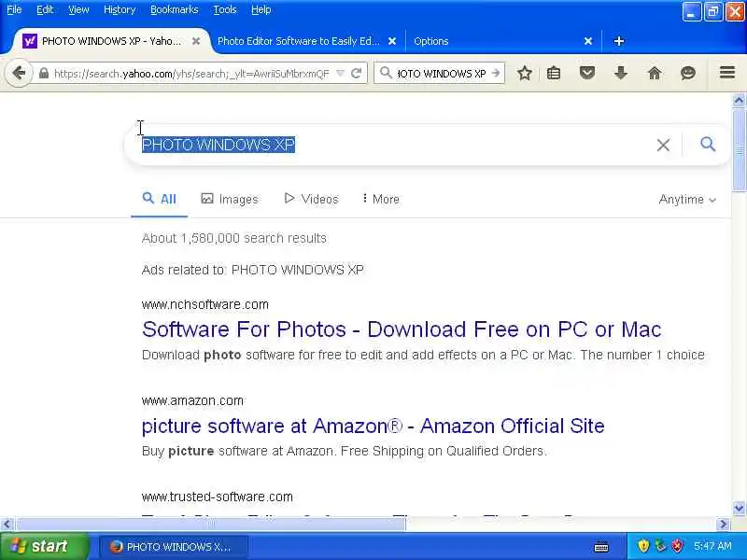This screenshot has width=747, height=560.
Task: Open the on-screen keyboard tray icon
Action: click(601, 547)
